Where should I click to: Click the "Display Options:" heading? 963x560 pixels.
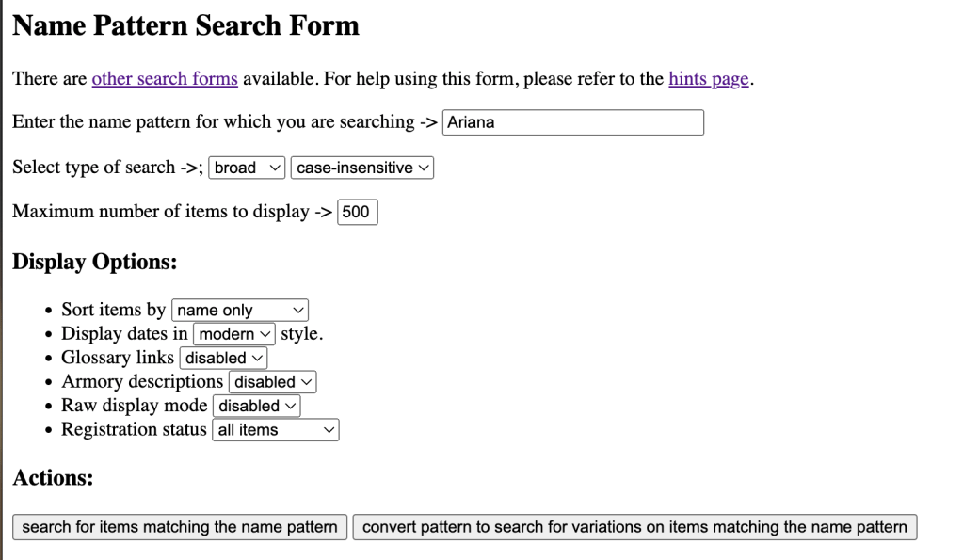click(x=94, y=262)
